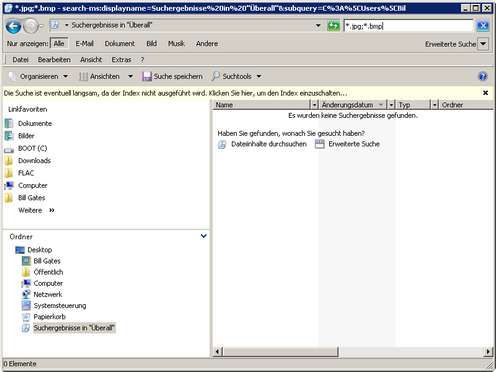Click the Erweiterte Suche icon in results pane
Viewport: 496px width, 372px height.
tap(320, 144)
